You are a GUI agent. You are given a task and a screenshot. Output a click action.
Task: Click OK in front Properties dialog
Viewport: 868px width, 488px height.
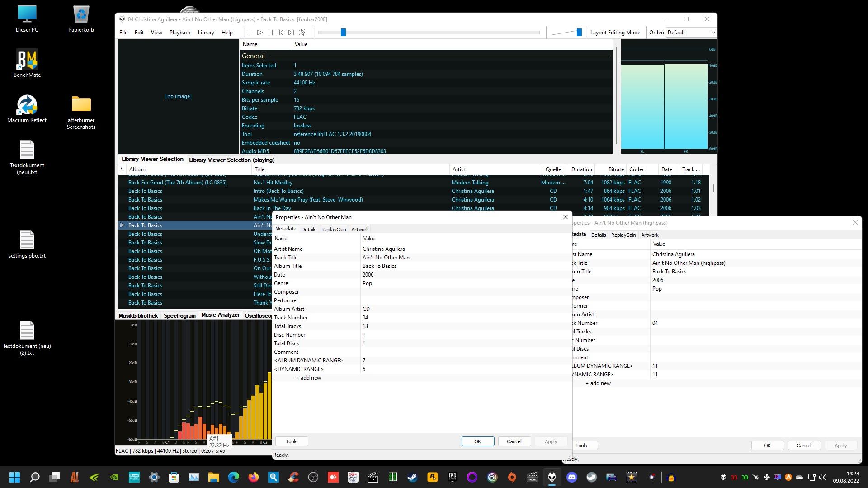click(x=478, y=441)
